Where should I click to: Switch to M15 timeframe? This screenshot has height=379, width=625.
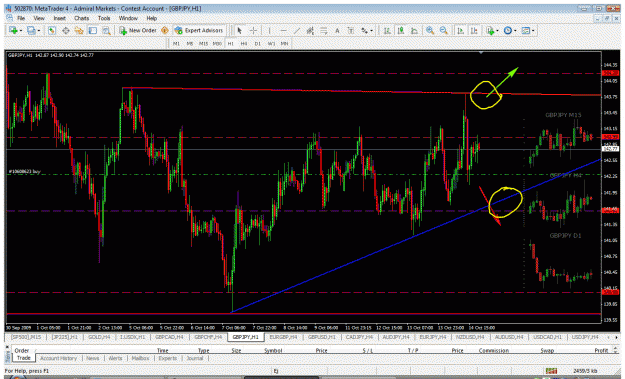click(x=203, y=43)
